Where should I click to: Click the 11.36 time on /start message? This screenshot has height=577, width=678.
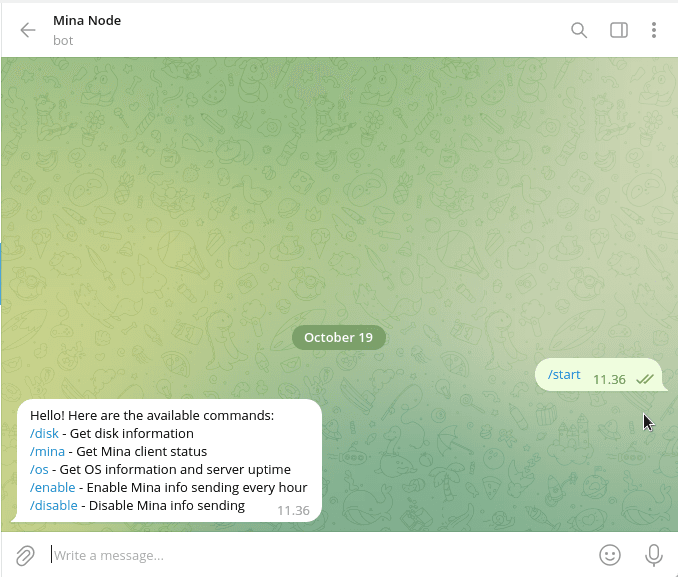click(609, 380)
